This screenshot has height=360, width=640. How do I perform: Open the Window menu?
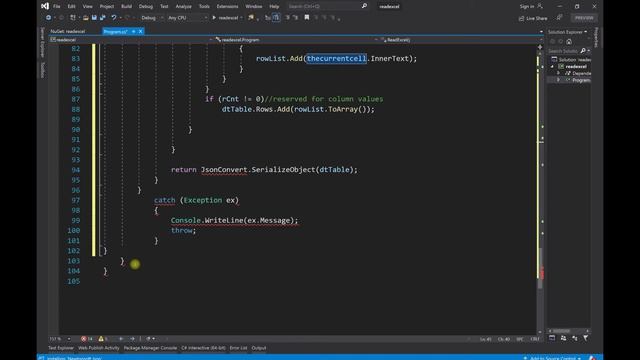pyautogui.click(x=253, y=7)
